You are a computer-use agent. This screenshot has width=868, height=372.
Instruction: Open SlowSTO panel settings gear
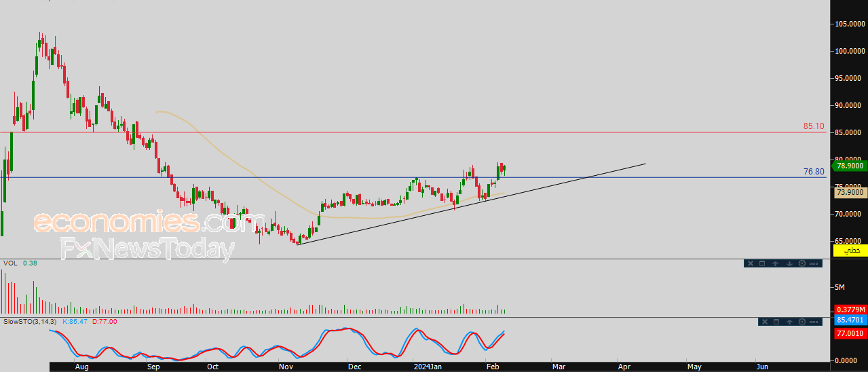802,322
